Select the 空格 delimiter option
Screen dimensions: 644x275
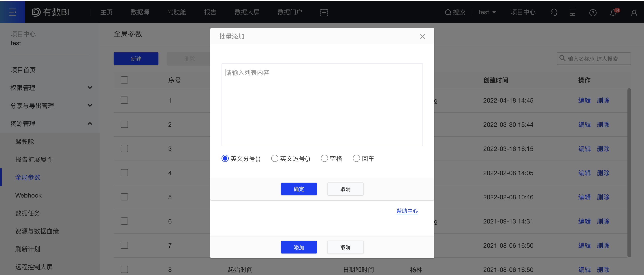click(x=324, y=158)
